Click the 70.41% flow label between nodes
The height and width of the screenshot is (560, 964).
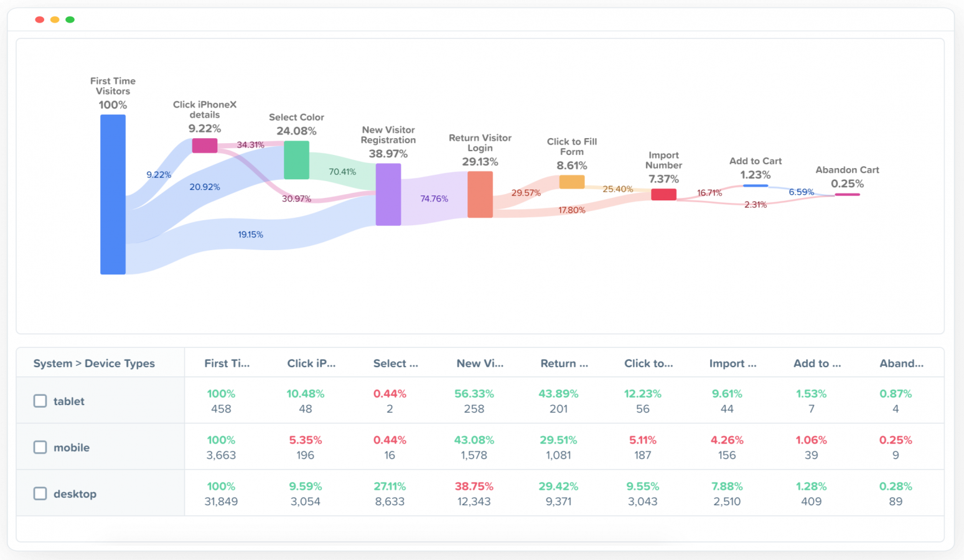pyautogui.click(x=342, y=172)
